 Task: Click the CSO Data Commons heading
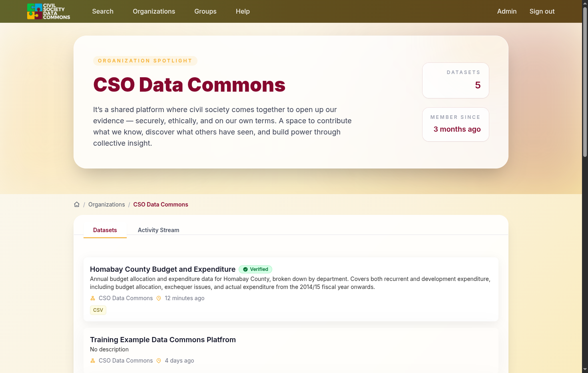tap(189, 85)
